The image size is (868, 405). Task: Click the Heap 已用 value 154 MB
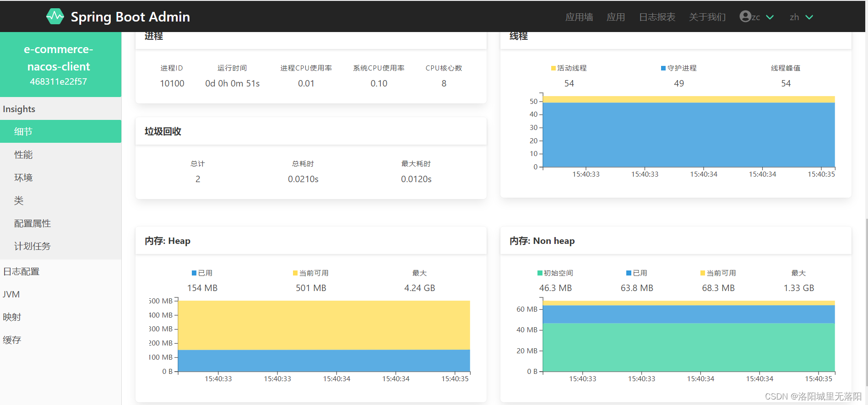click(202, 288)
